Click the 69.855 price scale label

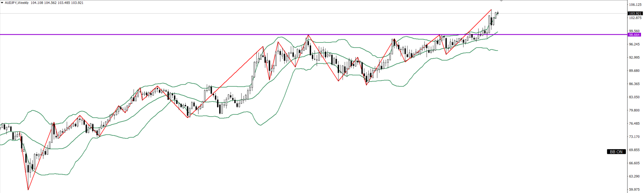635,150
